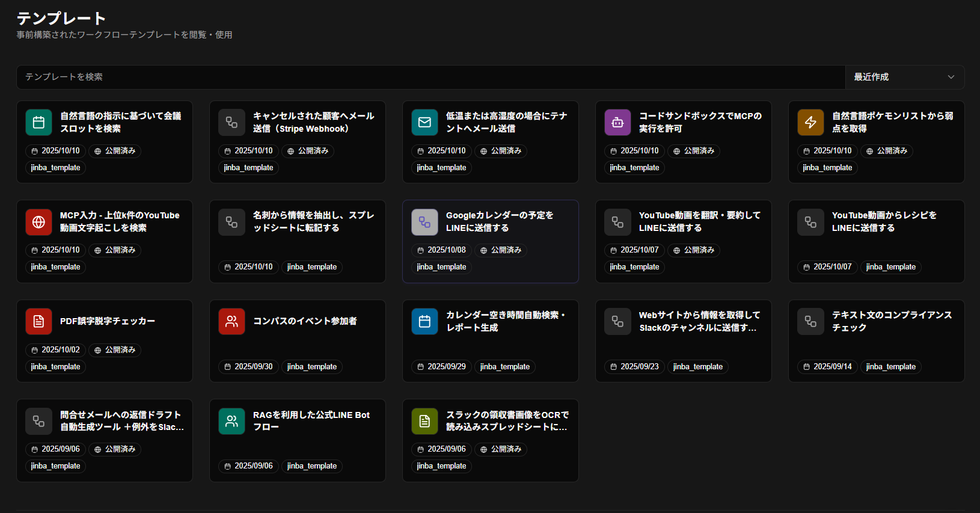The image size is (980, 513).
Task: Click the highlighted icon on Googleカレンダーの予定 card
Action: pyautogui.click(x=424, y=222)
